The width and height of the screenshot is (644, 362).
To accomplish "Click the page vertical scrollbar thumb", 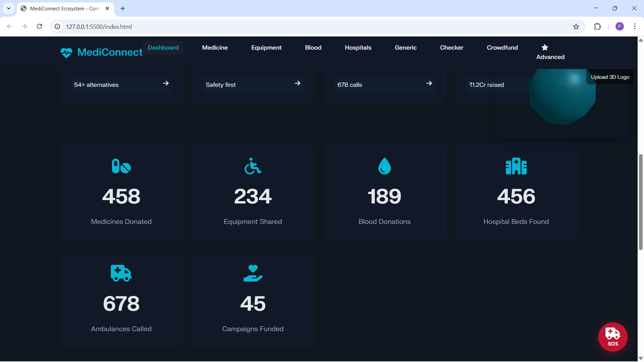I will pyautogui.click(x=641, y=201).
